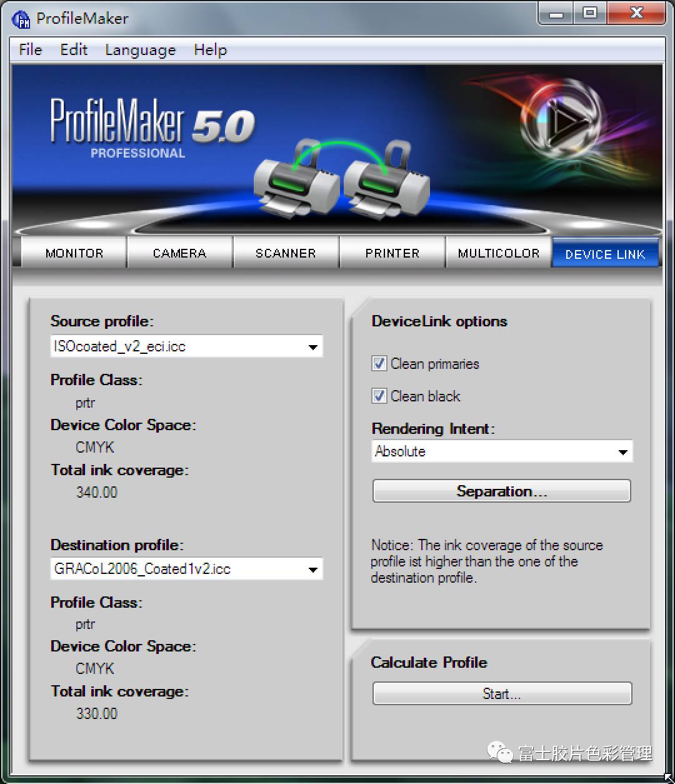The height and width of the screenshot is (784, 675).
Task: Click the Separation... button
Action: pyautogui.click(x=502, y=491)
